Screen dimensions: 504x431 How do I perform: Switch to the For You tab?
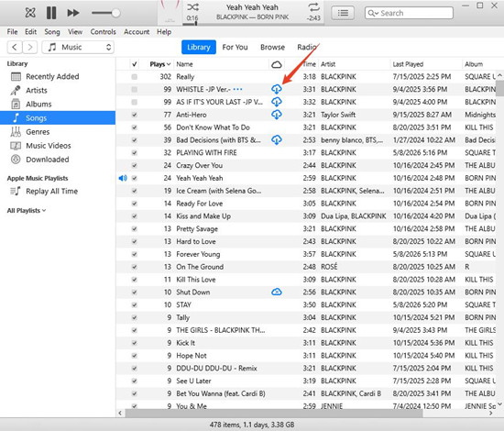point(235,48)
